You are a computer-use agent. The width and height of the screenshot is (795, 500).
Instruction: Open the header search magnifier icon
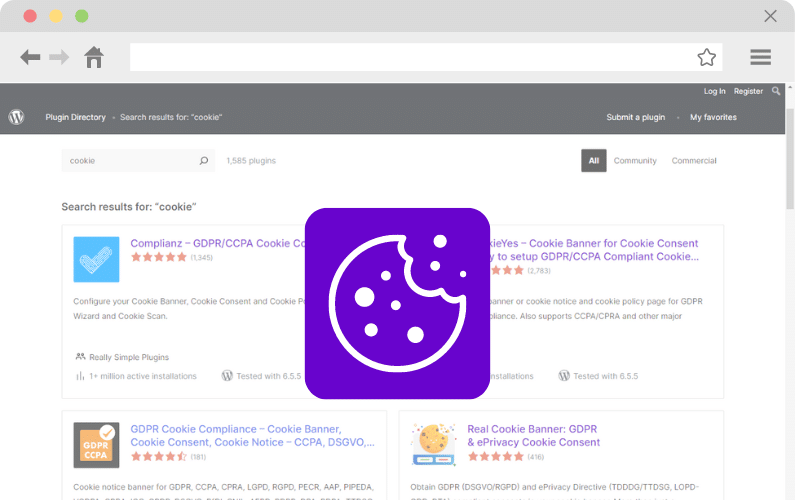click(x=776, y=91)
